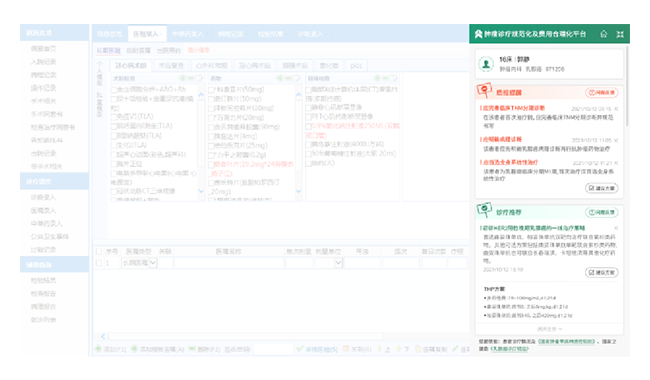
Task: Dismiss the 应明确病理诊断 reminder with its X
Action: click(x=616, y=140)
